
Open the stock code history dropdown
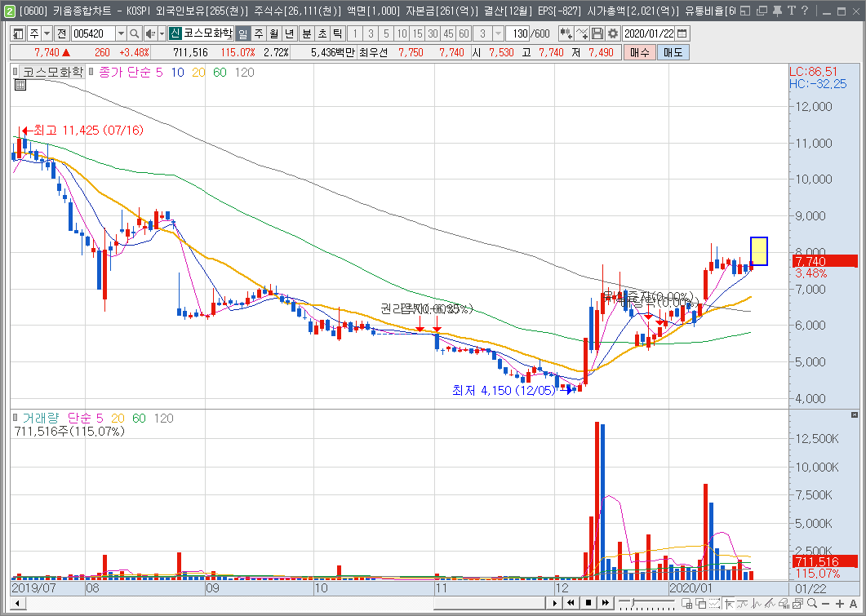(x=121, y=33)
